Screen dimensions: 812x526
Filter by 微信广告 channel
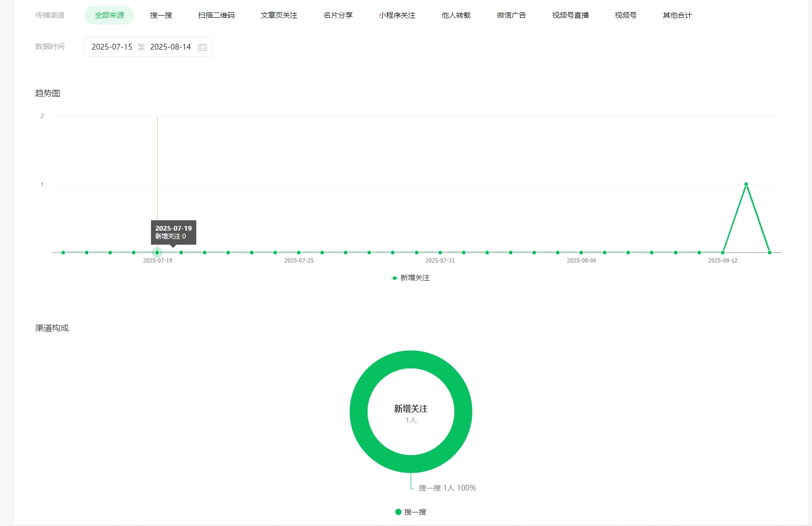(511, 15)
